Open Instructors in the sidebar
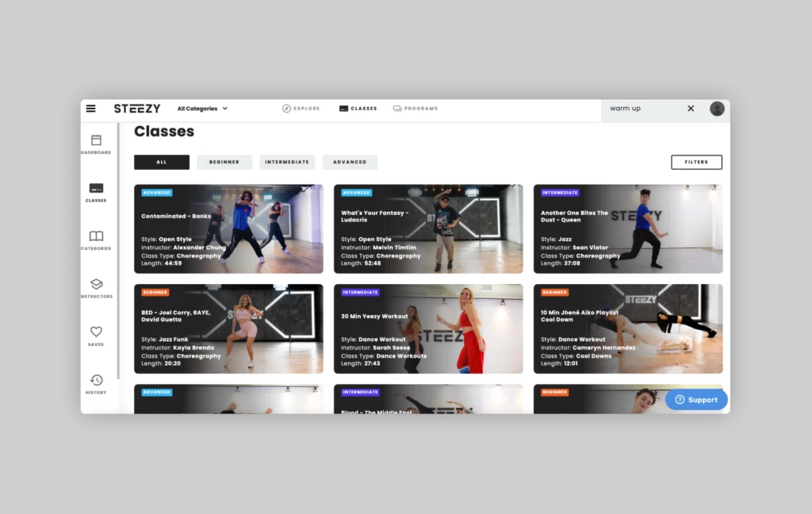 click(x=96, y=289)
